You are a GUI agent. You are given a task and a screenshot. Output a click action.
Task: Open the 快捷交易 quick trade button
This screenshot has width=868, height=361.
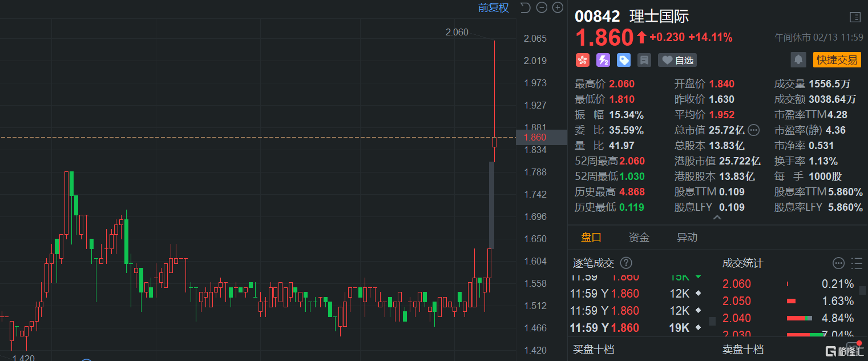point(837,60)
